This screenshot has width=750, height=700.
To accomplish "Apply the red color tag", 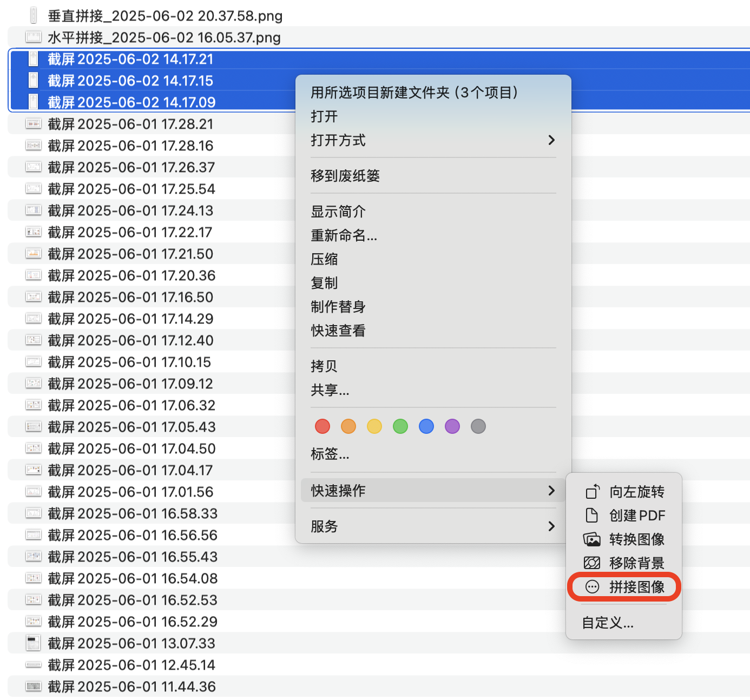I will (x=323, y=426).
